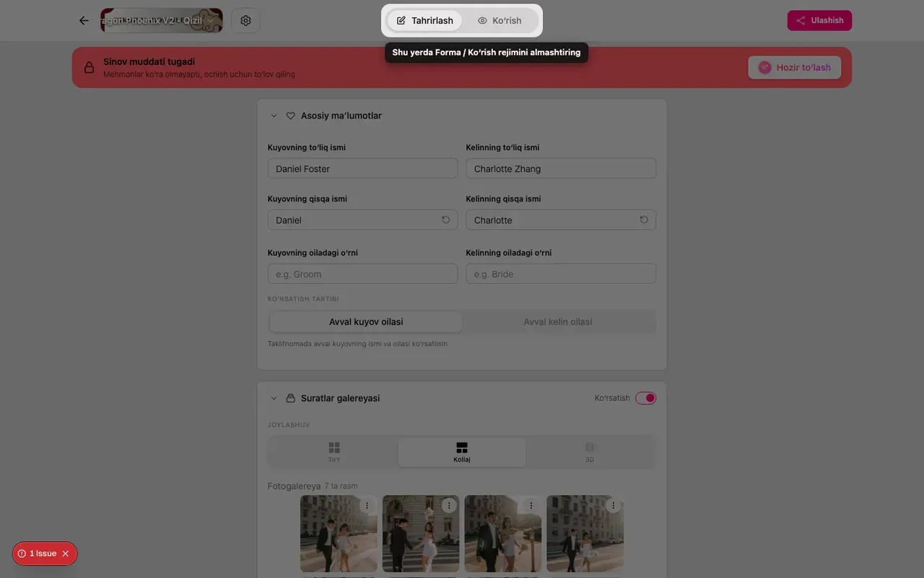
Task: Switch to the Ko'rish preview tab
Action: 500,20
